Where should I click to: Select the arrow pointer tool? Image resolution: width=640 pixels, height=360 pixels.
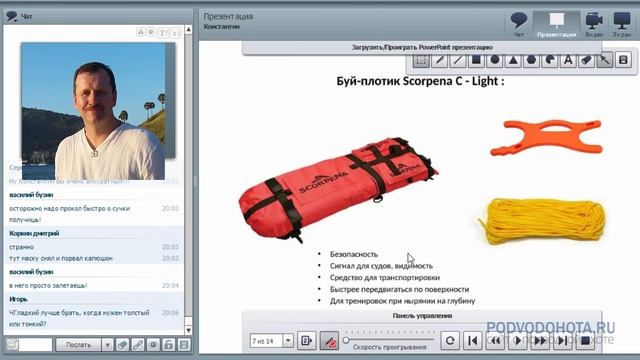click(x=605, y=60)
